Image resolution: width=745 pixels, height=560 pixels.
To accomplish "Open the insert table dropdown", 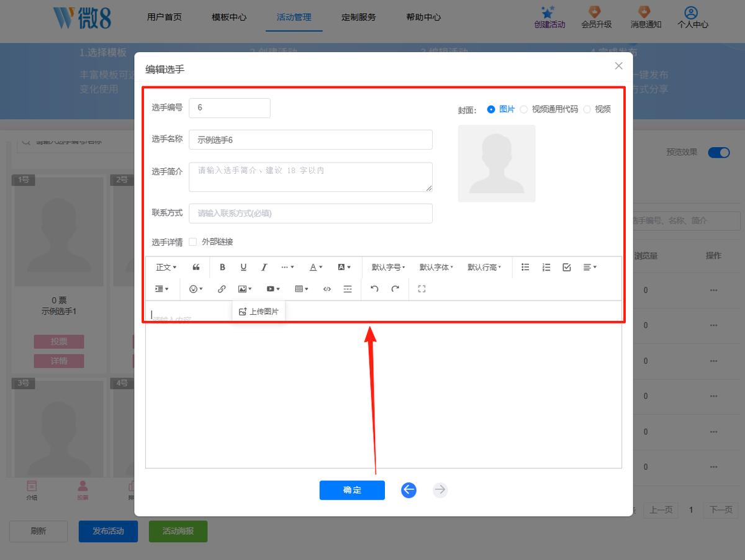I will (x=302, y=289).
